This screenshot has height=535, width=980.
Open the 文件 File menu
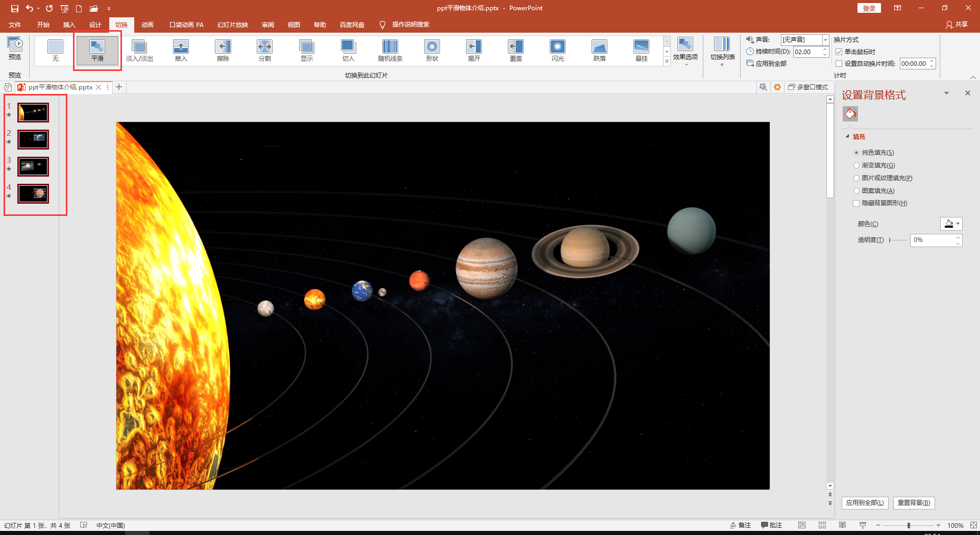pos(15,25)
